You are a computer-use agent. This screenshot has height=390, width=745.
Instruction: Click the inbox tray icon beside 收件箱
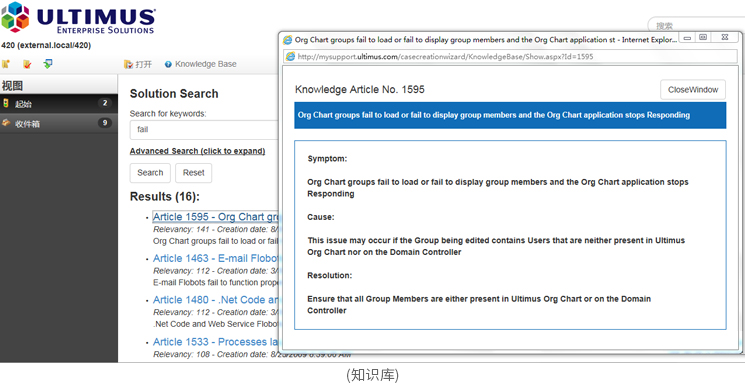(6, 123)
